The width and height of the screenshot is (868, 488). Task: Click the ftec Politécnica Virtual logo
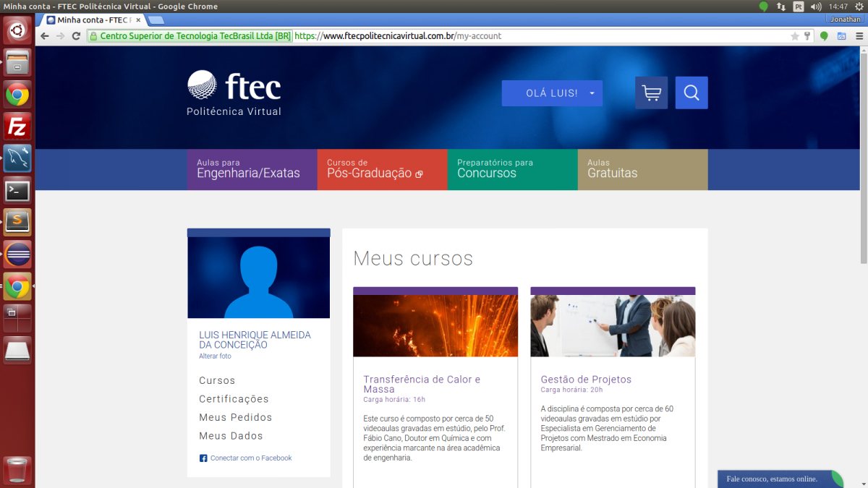point(234,93)
